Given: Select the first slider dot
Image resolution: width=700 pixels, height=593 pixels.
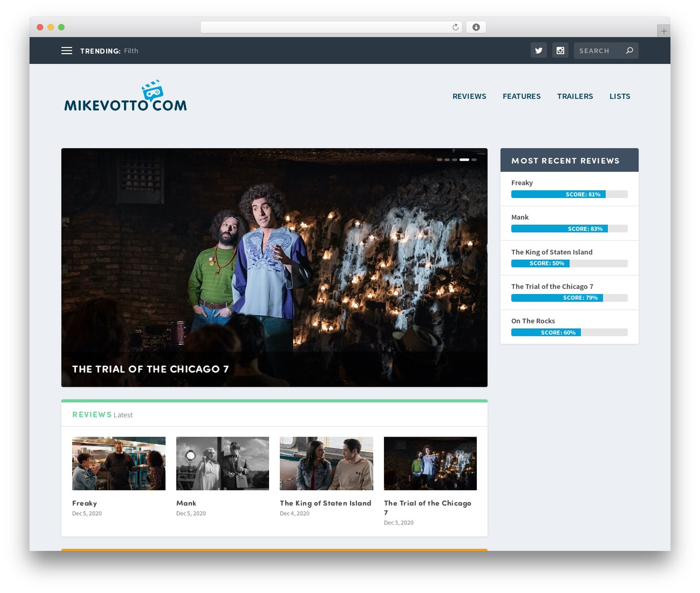Looking at the screenshot, I should click(440, 160).
